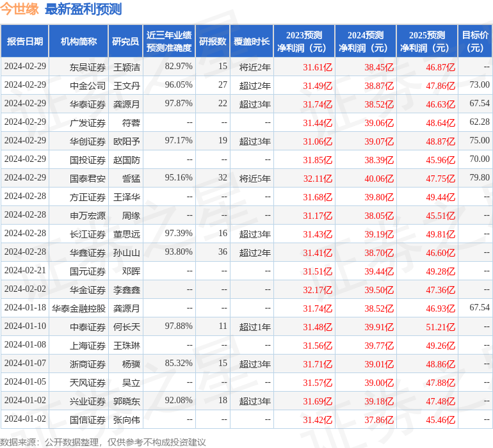The height and width of the screenshot is (448, 493).
Task: Click institution name 兴业证券
Action: point(88,401)
